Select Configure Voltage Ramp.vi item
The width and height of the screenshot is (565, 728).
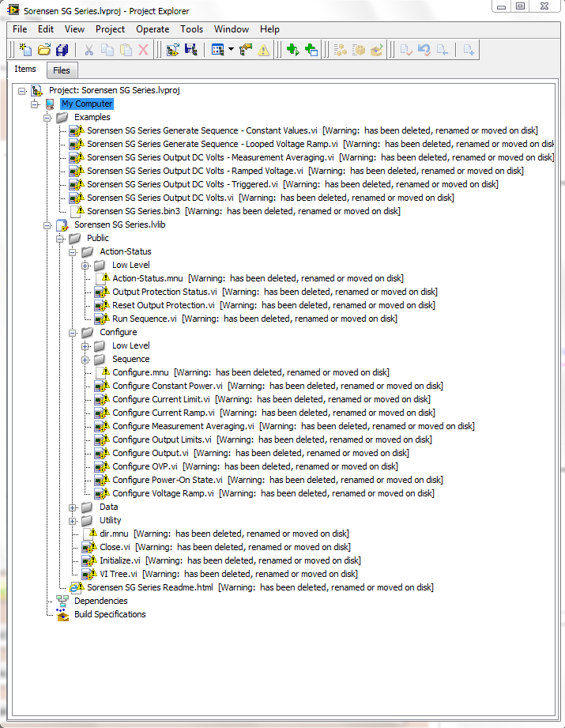tap(163, 493)
